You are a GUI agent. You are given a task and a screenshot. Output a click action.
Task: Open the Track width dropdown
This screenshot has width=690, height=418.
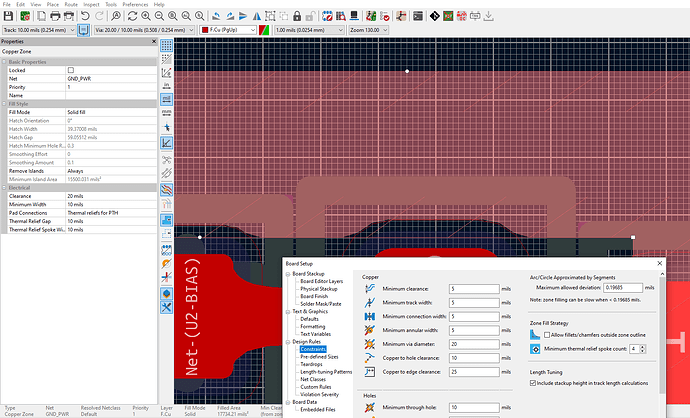coord(39,30)
